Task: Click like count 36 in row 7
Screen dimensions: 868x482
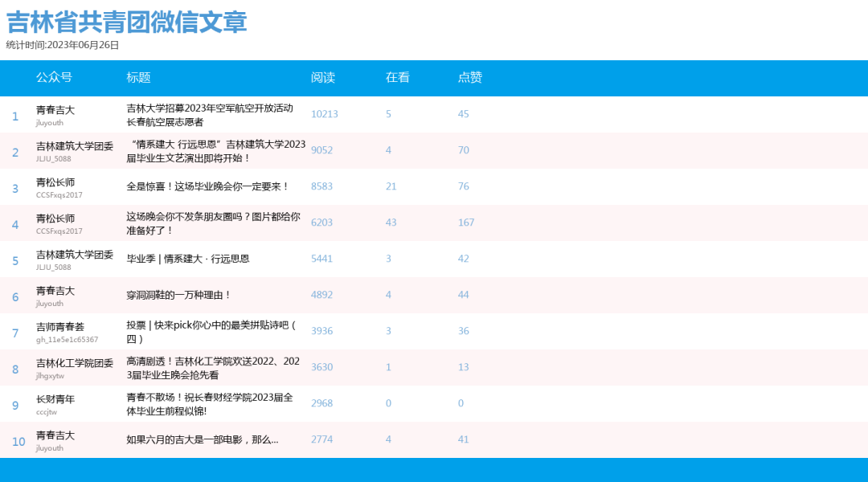Action: [x=464, y=331]
